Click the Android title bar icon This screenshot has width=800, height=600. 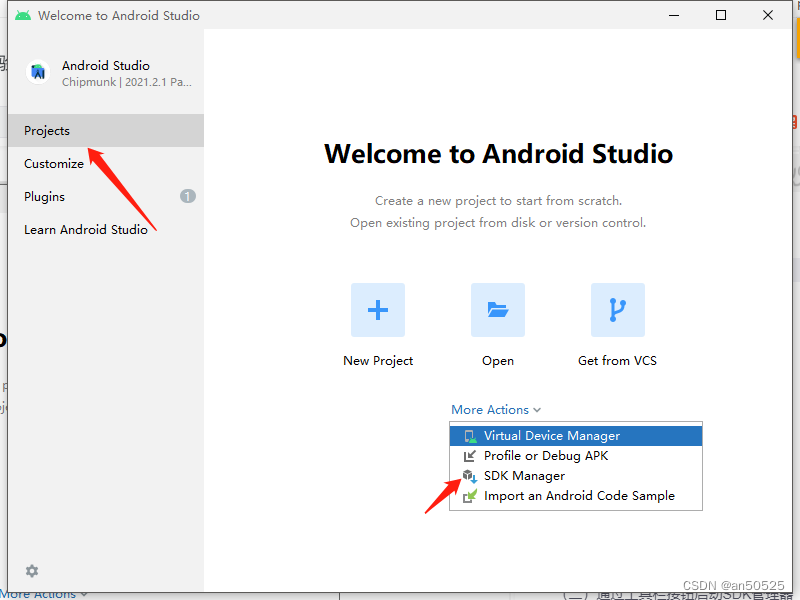(23, 15)
